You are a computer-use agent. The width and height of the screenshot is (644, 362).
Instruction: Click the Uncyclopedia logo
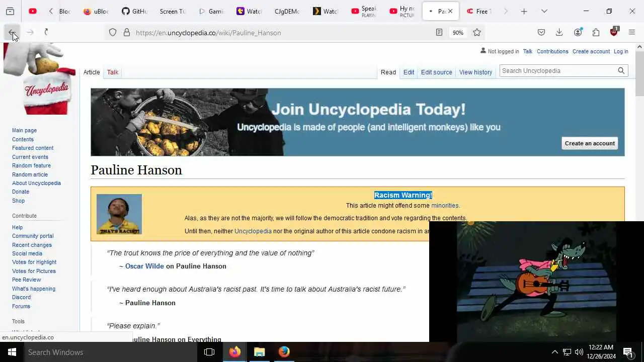point(40,79)
